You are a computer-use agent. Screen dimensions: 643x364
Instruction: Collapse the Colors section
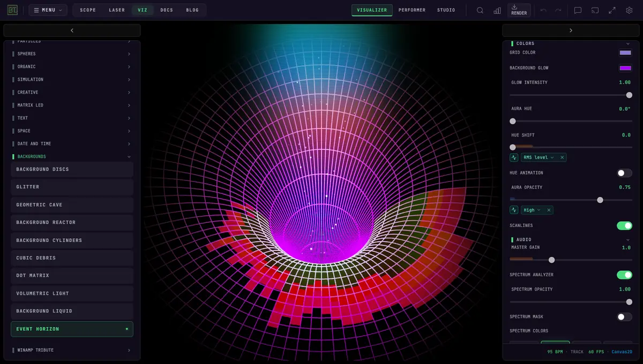[x=571, y=43]
